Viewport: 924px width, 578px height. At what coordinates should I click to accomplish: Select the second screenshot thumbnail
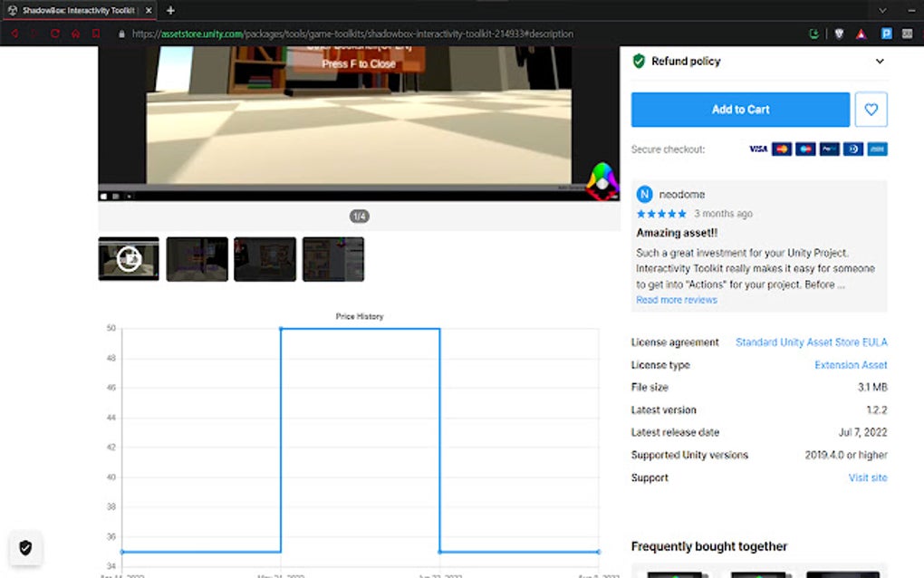pyautogui.click(x=197, y=259)
